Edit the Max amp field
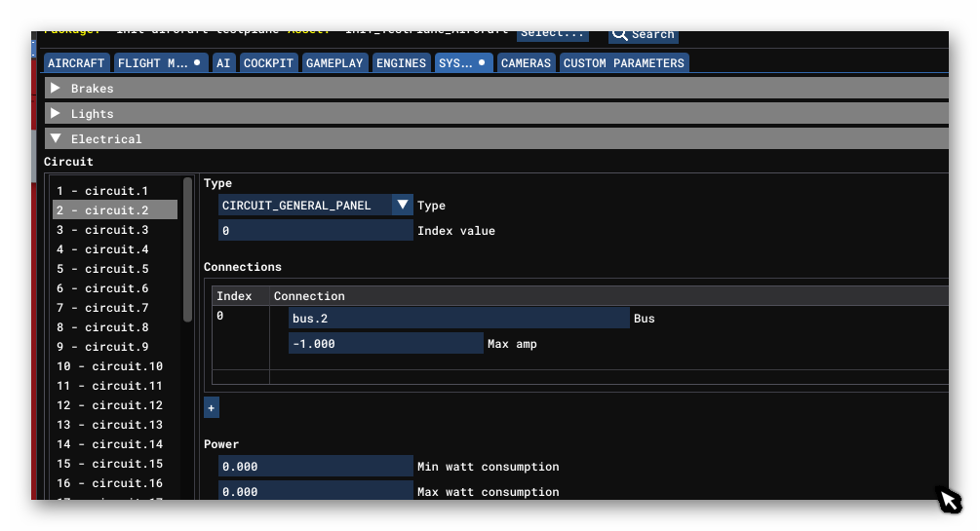Viewport: 980px width, 531px height. pos(385,344)
